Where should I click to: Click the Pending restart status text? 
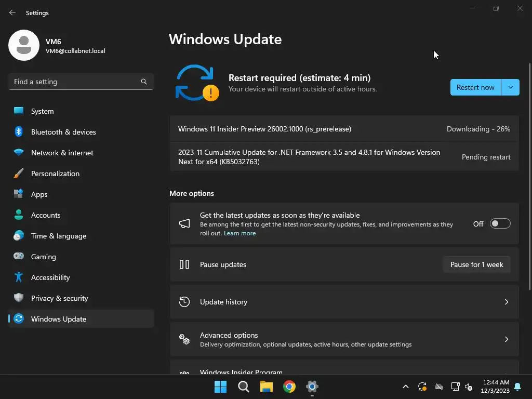(486, 157)
